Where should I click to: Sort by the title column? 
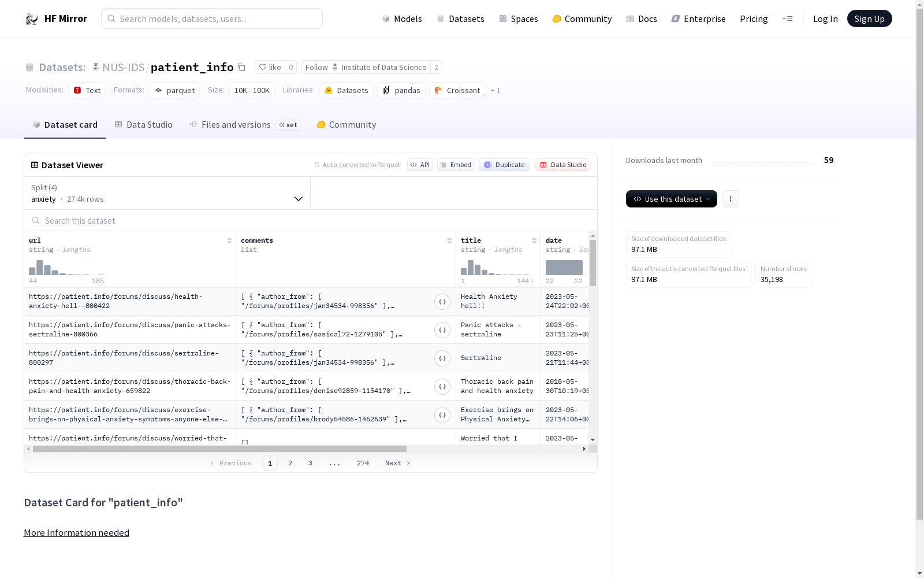tap(534, 240)
